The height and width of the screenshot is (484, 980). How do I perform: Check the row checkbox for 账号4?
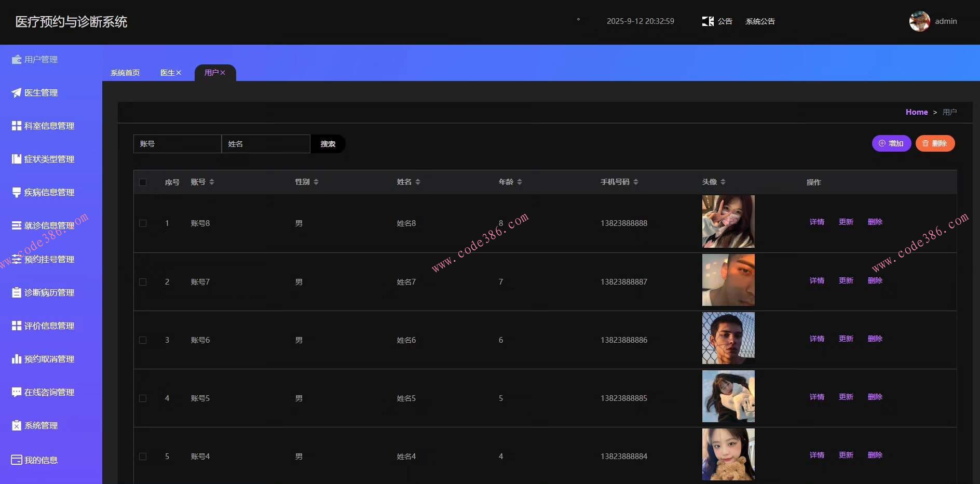click(x=143, y=456)
